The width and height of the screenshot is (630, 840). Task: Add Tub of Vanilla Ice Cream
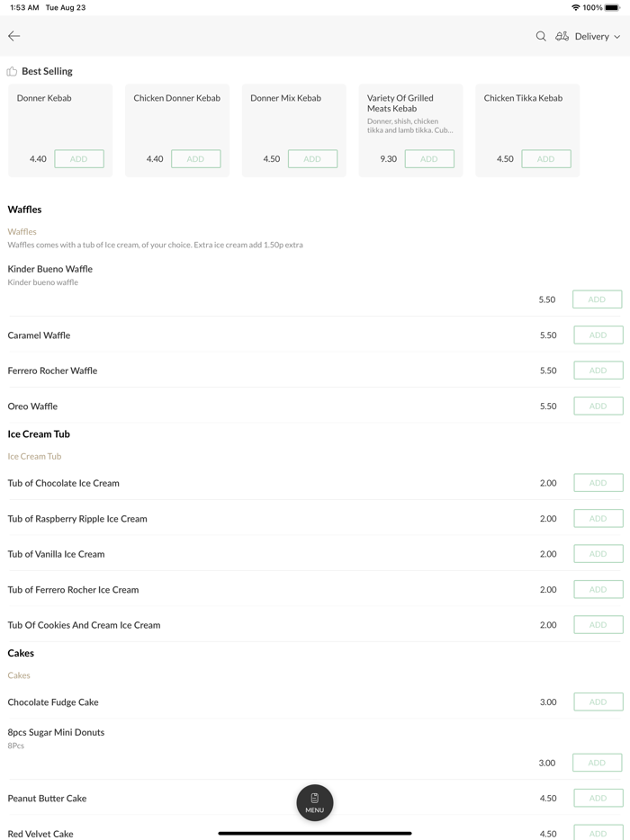click(598, 554)
